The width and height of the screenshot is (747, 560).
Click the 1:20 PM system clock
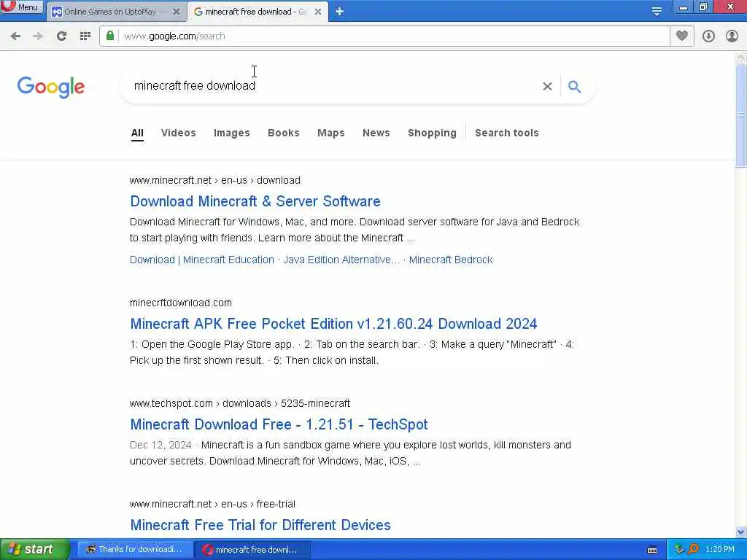click(720, 550)
